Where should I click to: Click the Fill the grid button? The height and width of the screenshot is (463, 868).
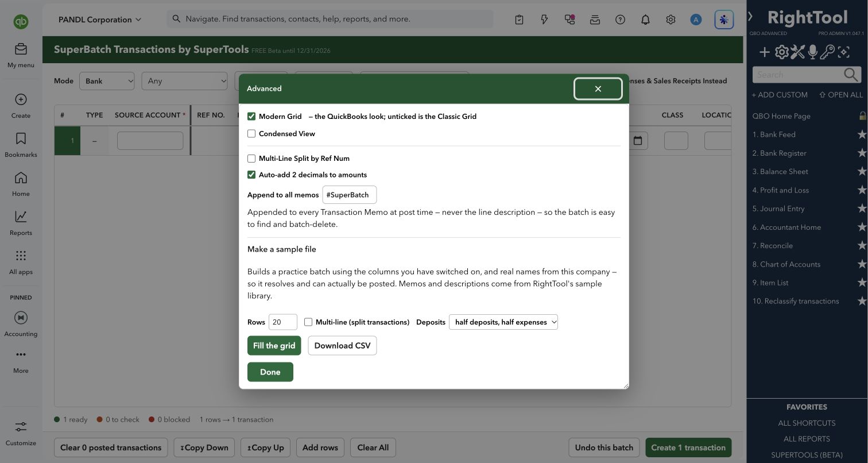pos(274,345)
